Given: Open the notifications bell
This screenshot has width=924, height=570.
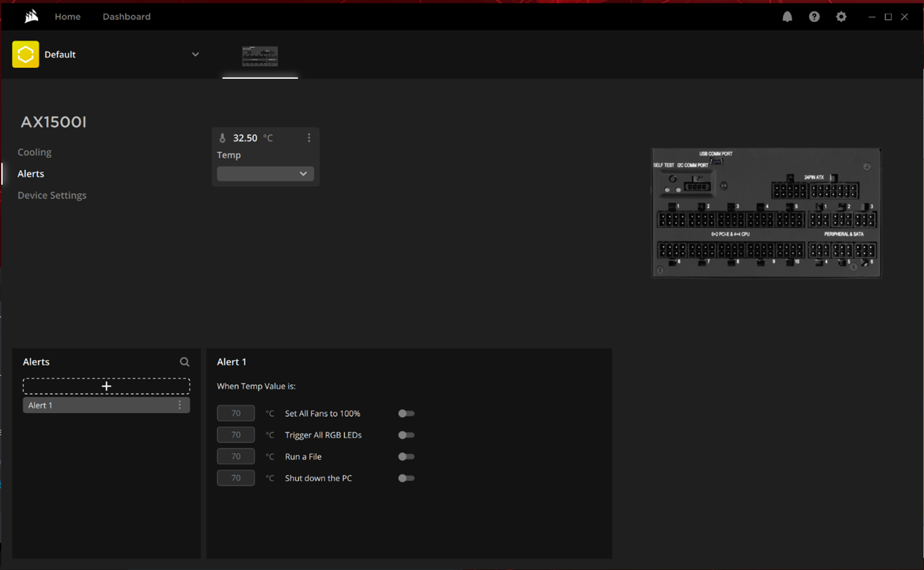Looking at the screenshot, I should (x=787, y=16).
